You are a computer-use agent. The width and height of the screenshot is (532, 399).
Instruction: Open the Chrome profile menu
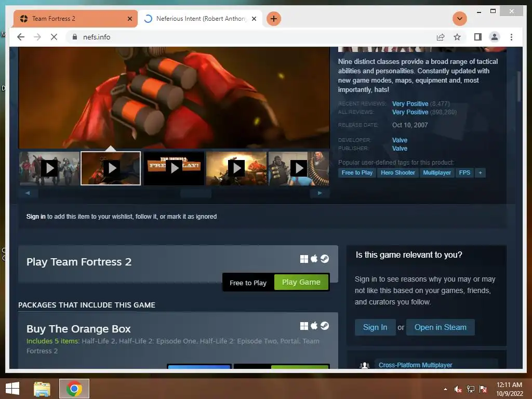click(x=495, y=37)
